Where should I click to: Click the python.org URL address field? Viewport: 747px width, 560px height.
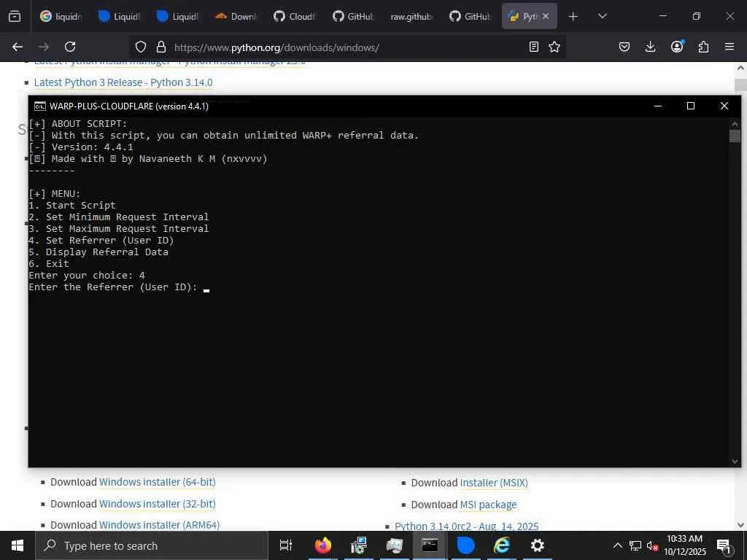[276, 47]
